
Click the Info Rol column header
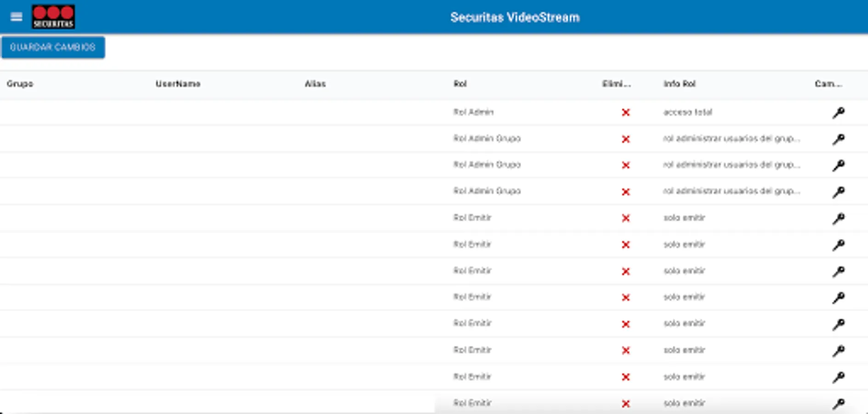coord(679,84)
